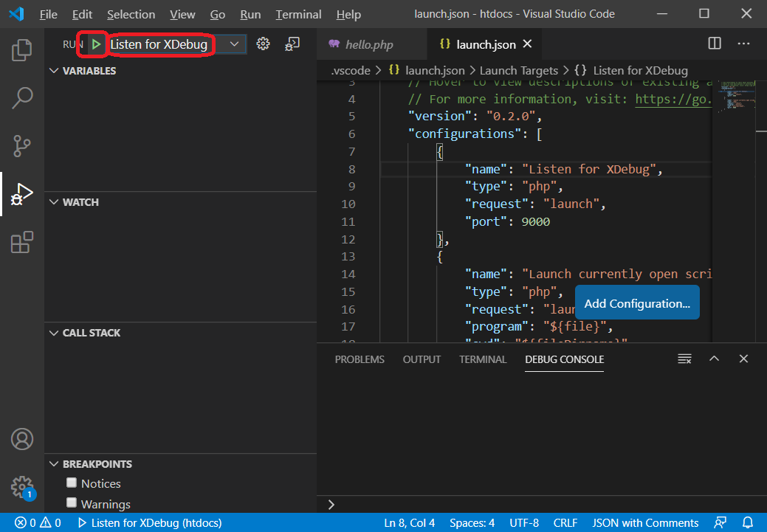767x532 pixels.
Task: Clear the debug console output
Action: pyautogui.click(x=684, y=359)
